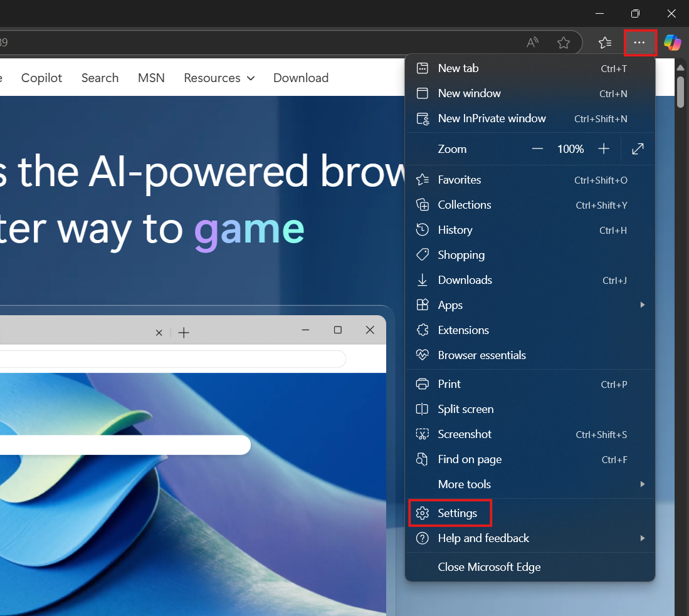Enter full screen using the zoom expand icon
The height and width of the screenshot is (616, 689).
638,149
